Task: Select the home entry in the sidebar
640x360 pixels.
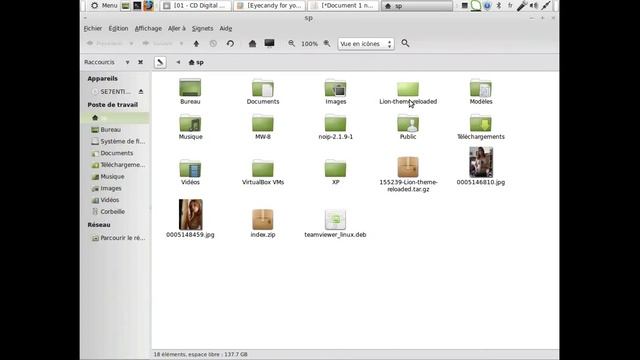Action: click(116, 118)
